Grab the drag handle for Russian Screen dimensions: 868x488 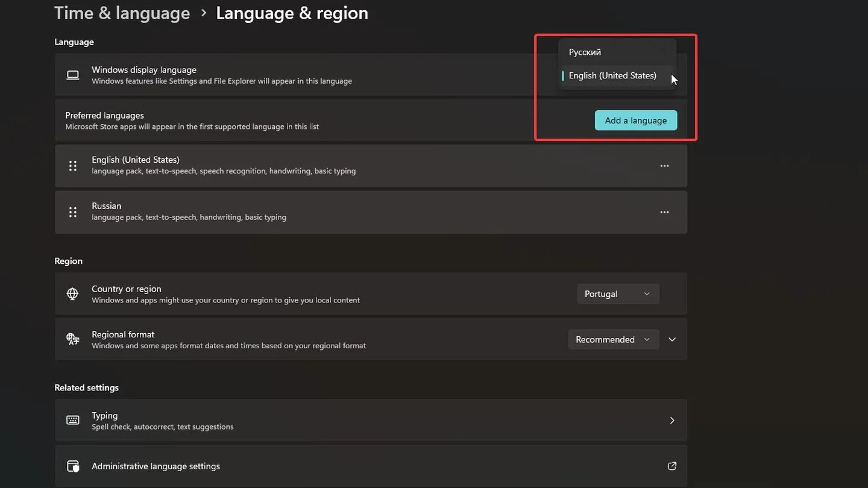[73, 212]
